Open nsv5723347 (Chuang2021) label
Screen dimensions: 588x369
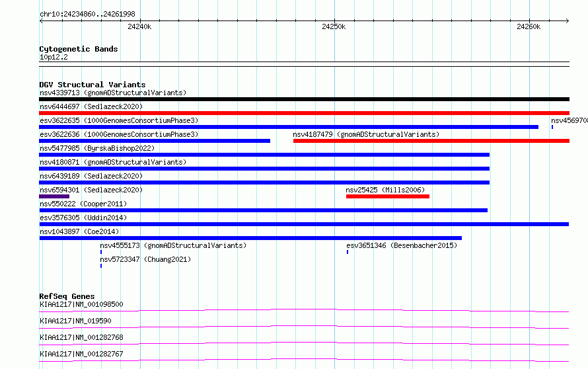click(145, 259)
